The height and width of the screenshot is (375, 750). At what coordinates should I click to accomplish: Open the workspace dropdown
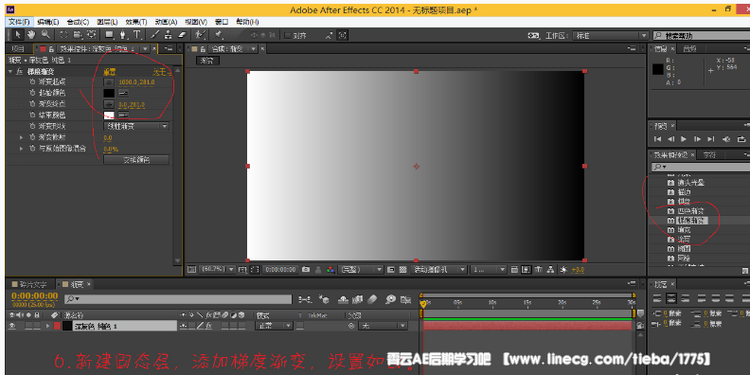[x=611, y=36]
